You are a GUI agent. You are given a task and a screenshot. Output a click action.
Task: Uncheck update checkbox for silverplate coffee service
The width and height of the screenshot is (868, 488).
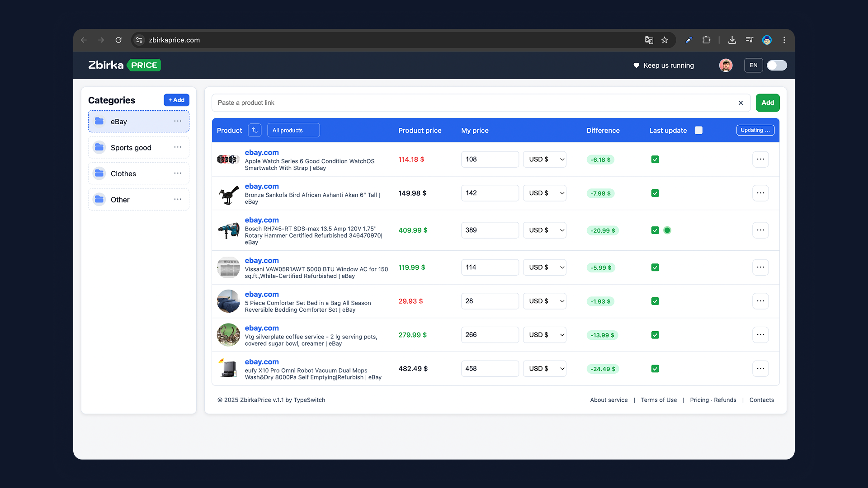click(655, 335)
